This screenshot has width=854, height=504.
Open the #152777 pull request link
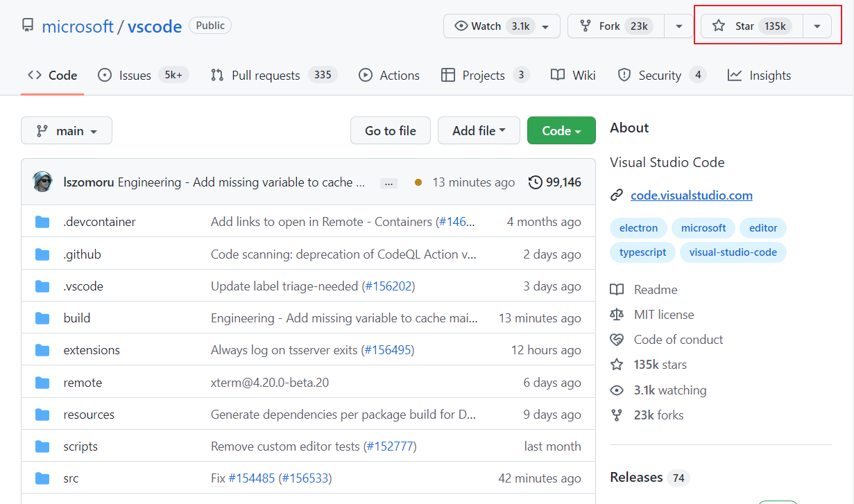[390, 446]
